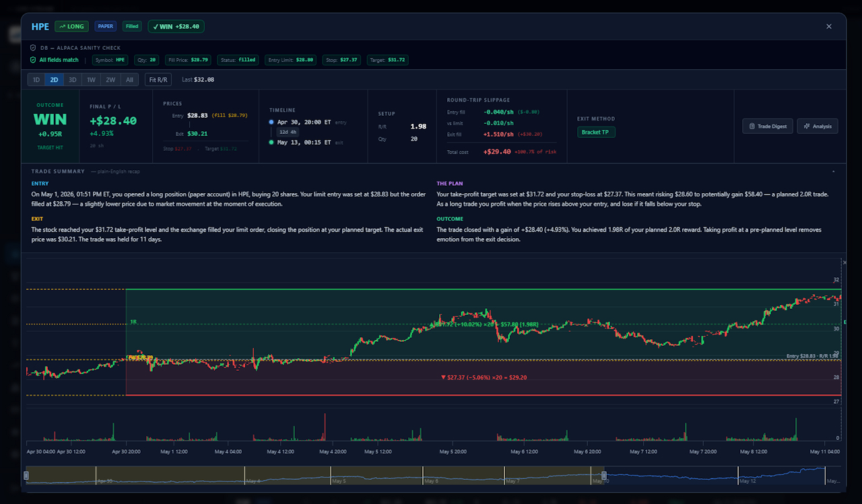Switch to the 3D timeframe
862x504 pixels.
pos(73,79)
